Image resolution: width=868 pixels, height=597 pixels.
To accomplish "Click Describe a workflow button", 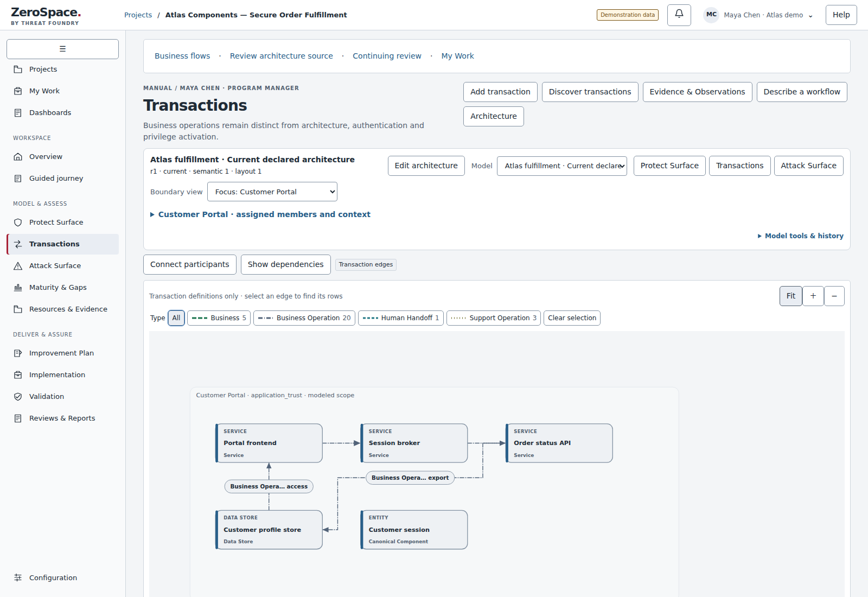I will pos(802,92).
